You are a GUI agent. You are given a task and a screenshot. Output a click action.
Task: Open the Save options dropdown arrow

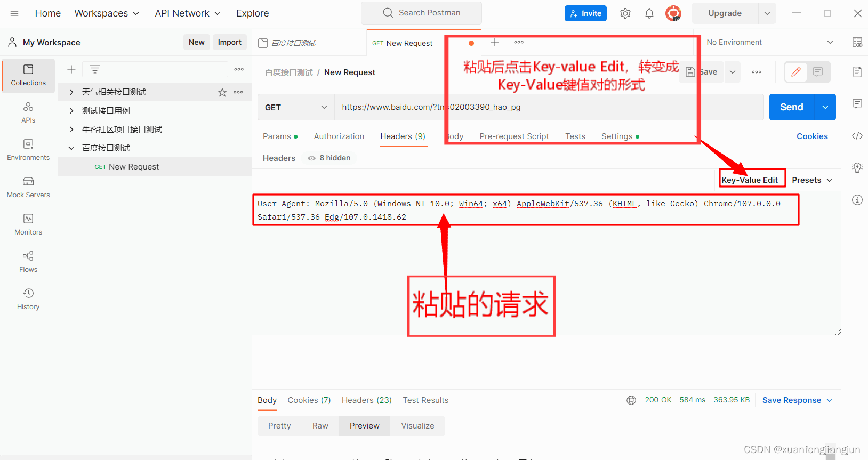pos(733,72)
